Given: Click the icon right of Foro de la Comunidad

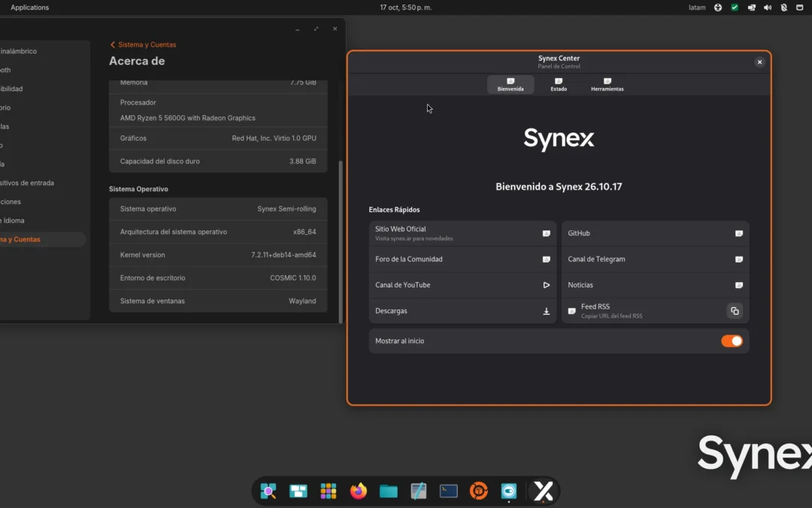Looking at the screenshot, I should (x=546, y=259).
